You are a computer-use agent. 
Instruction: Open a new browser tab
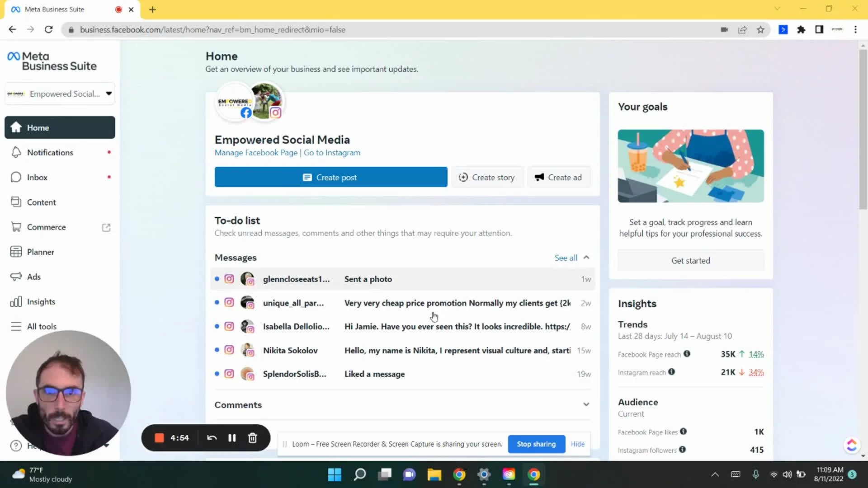[152, 9]
